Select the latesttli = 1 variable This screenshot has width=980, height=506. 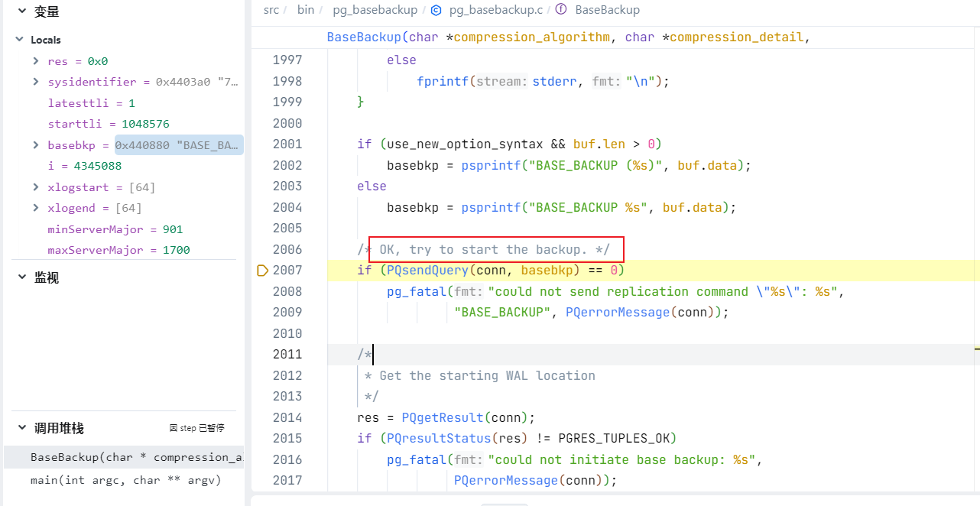(91, 103)
